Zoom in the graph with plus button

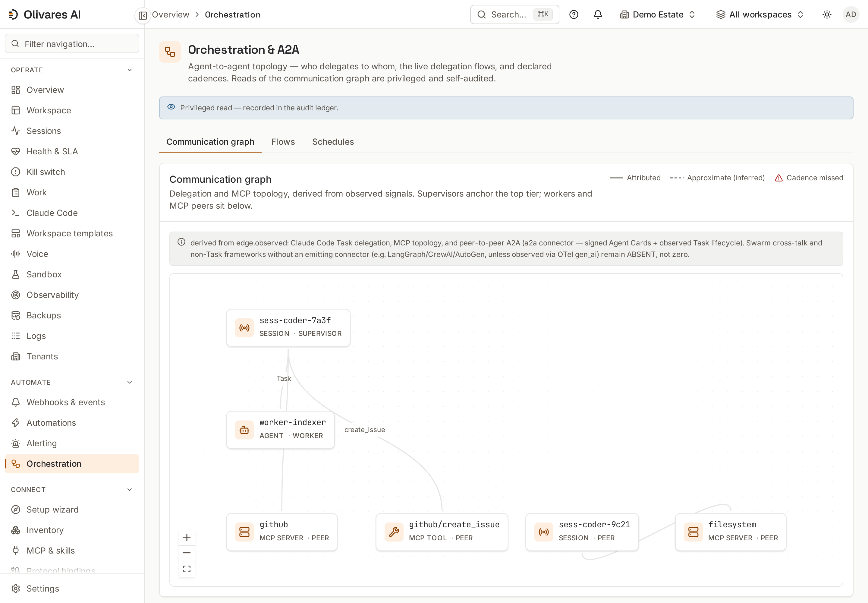[187, 537]
